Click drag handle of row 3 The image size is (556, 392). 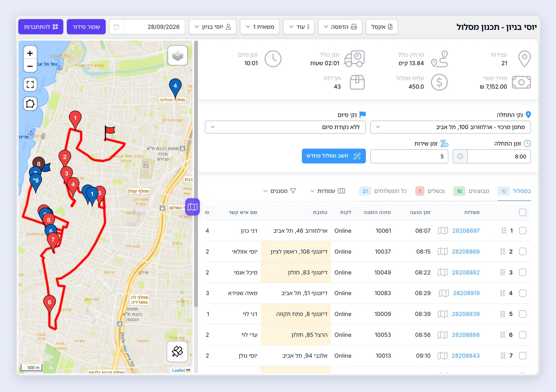pos(502,272)
